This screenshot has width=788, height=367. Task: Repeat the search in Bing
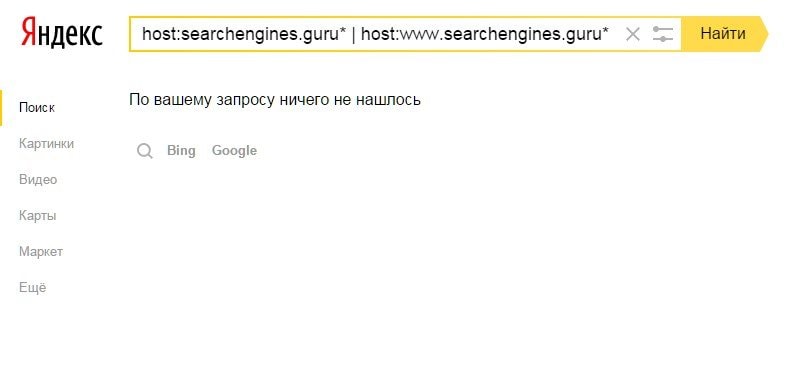[181, 151]
